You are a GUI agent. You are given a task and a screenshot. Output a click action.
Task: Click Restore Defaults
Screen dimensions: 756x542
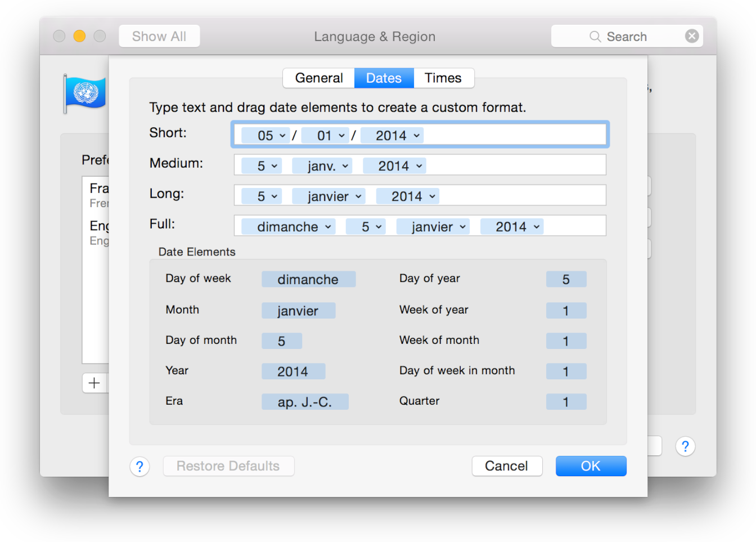(x=228, y=466)
